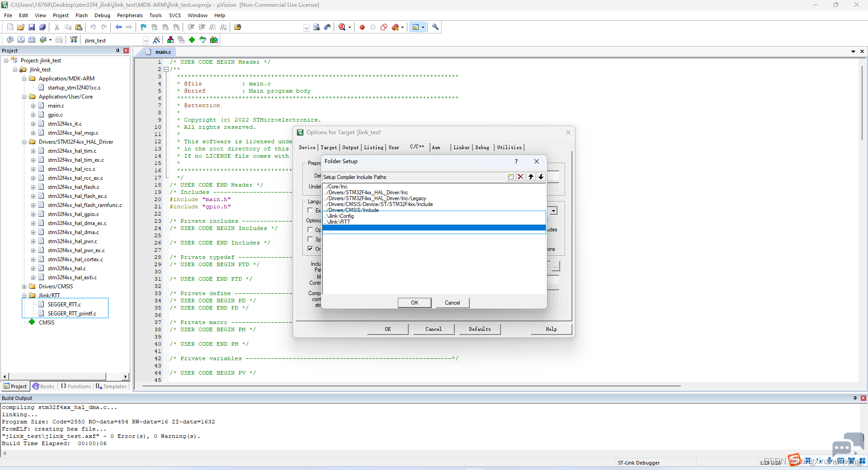
Task: Move the selected path down
Action: (x=541, y=177)
